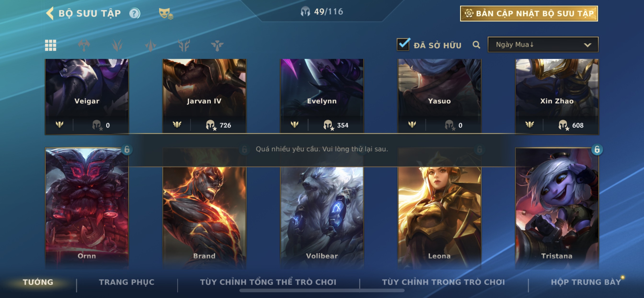Open the mask and coins store icon
The height and width of the screenshot is (298, 644).
166,13
